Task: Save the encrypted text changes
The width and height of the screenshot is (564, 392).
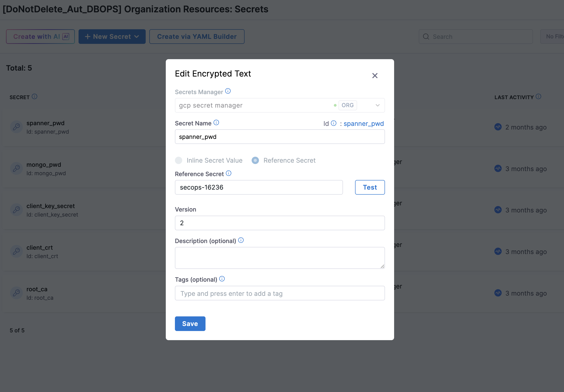Action: click(190, 323)
